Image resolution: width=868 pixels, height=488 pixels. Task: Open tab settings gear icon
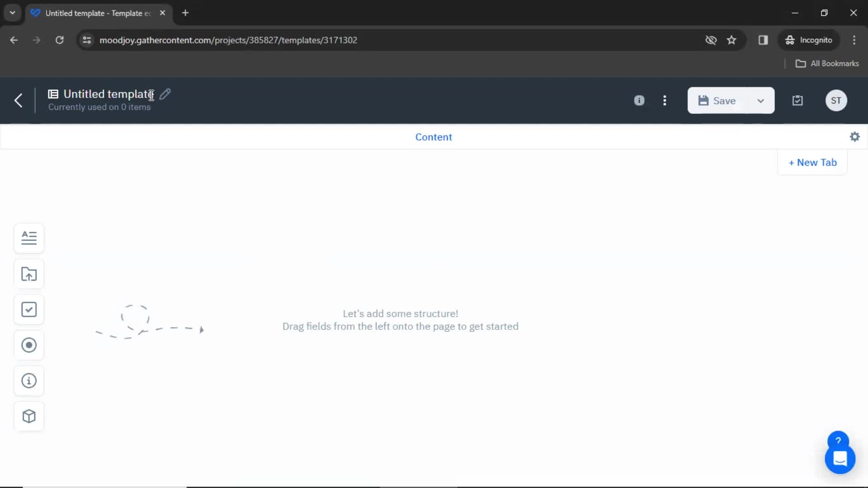854,136
